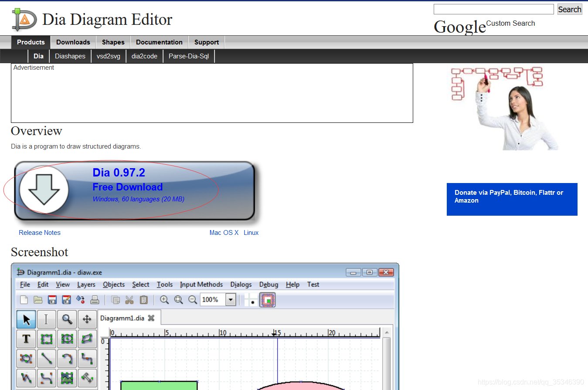Open the Linux download link
588x390 pixels.
pyautogui.click(x=251, y=233)
